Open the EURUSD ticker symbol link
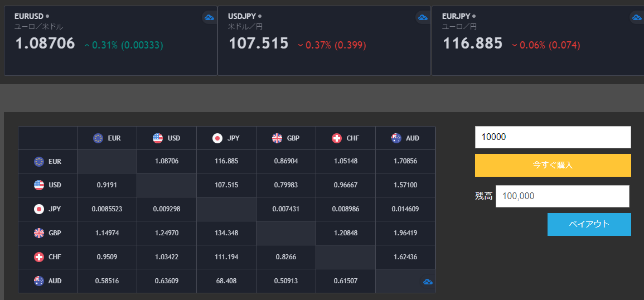 point(29,16)
